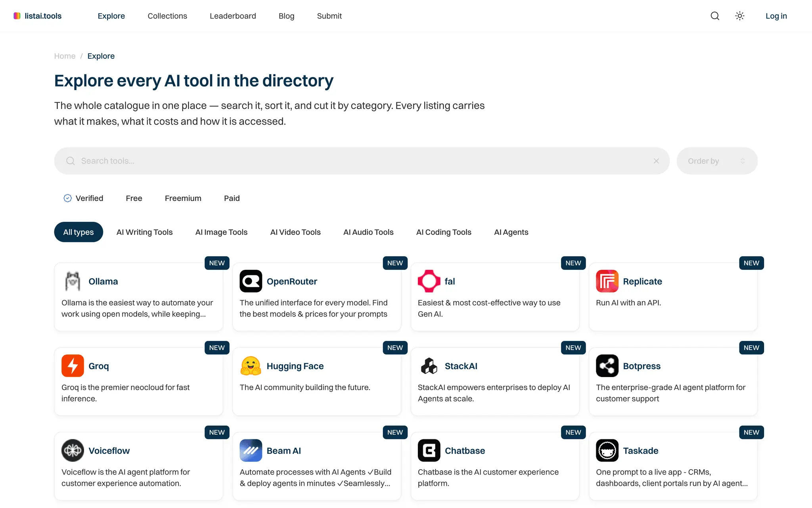This screenshot has width=812, height=508.
Task: Toggle the Paid pricing filter
Action: pyautogui.click(x=232, y=198)
